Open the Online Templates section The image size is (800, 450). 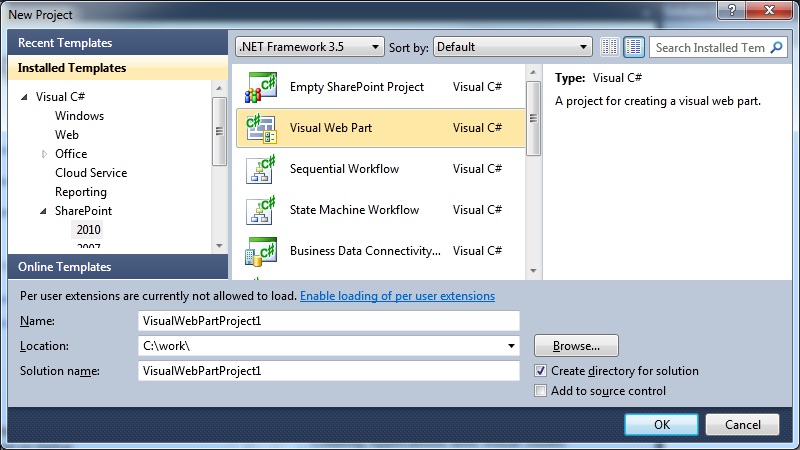[118, 266]
